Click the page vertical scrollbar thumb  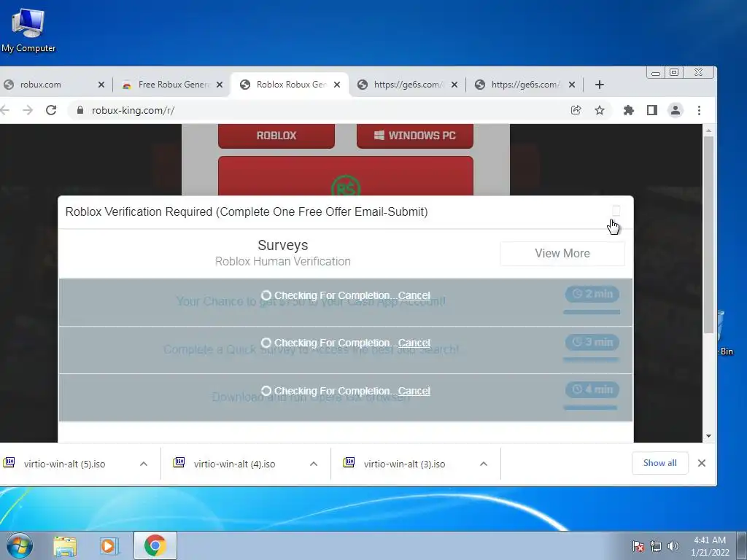tap(708, 235)
